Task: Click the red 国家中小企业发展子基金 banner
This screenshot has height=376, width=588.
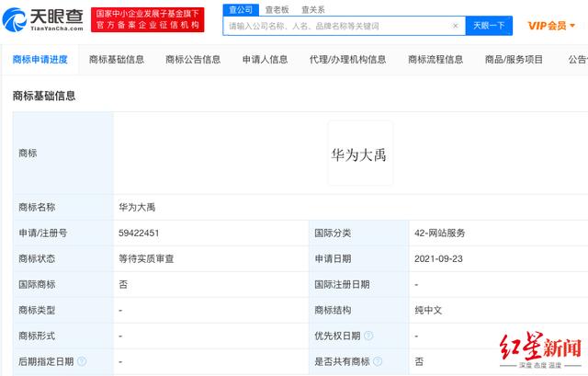Action: click(147, 19)
